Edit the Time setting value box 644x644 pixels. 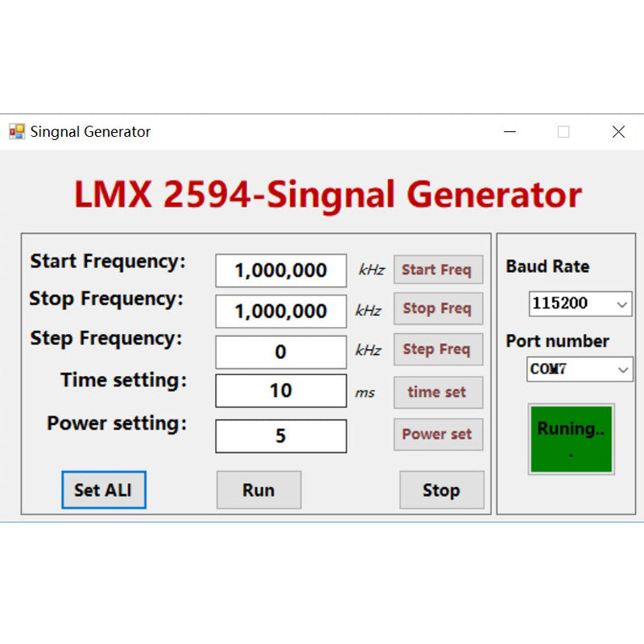pos(281,391)
